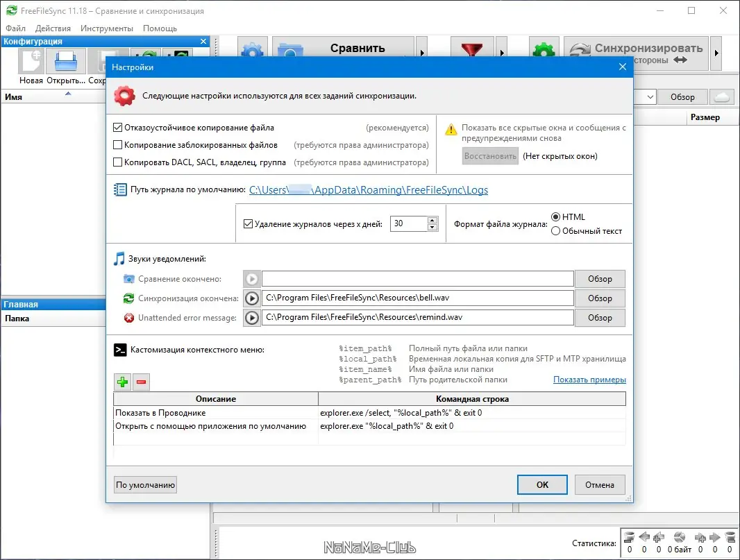740x560 pixels.
Task: Play bell.wav sound for Синхронизация окончена
Action: coord(252,298)
